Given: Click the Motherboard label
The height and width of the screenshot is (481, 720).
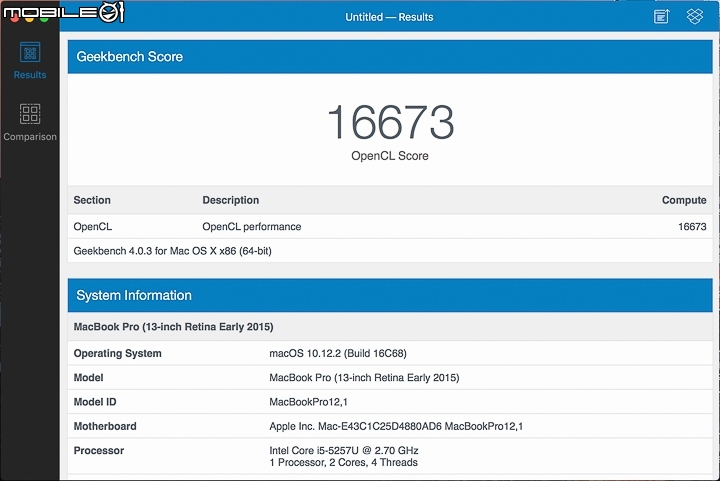Looking at the screenshot, I should pos(105,426).
